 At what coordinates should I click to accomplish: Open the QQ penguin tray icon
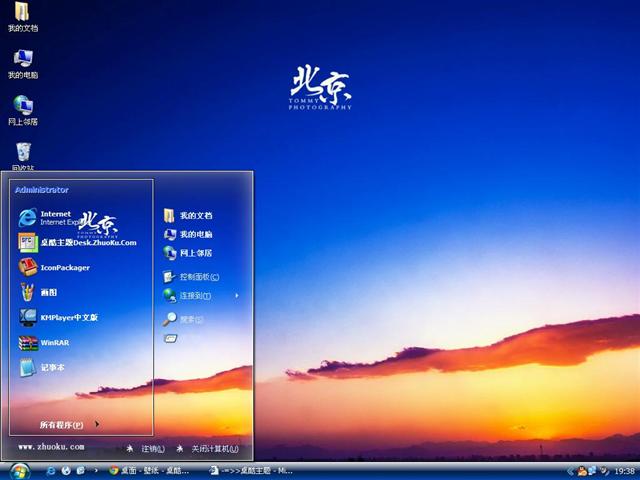pos(581,472)
